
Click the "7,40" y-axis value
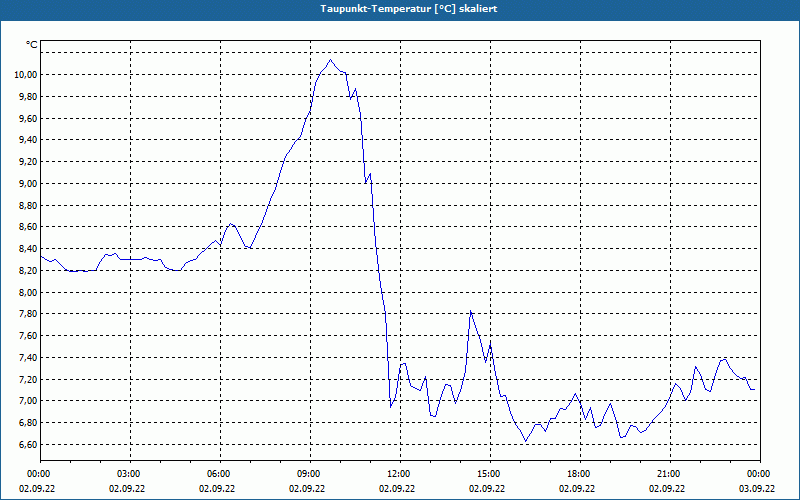(28, 358)
